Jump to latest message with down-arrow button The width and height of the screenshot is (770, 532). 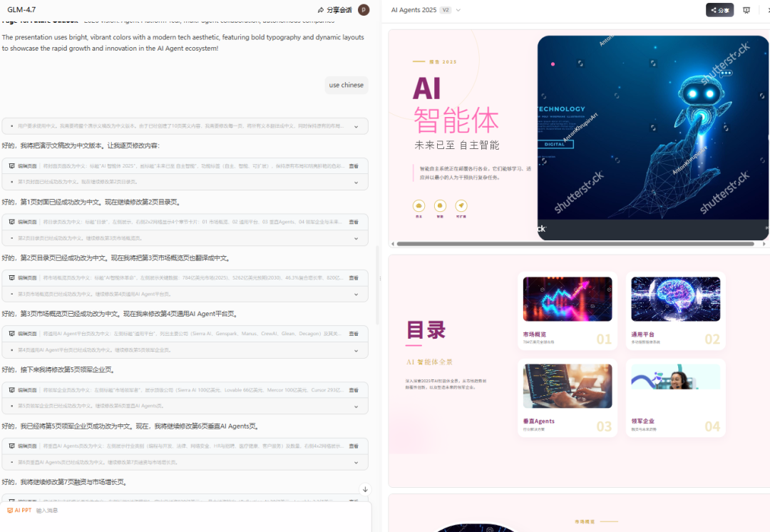pos(365,489)
